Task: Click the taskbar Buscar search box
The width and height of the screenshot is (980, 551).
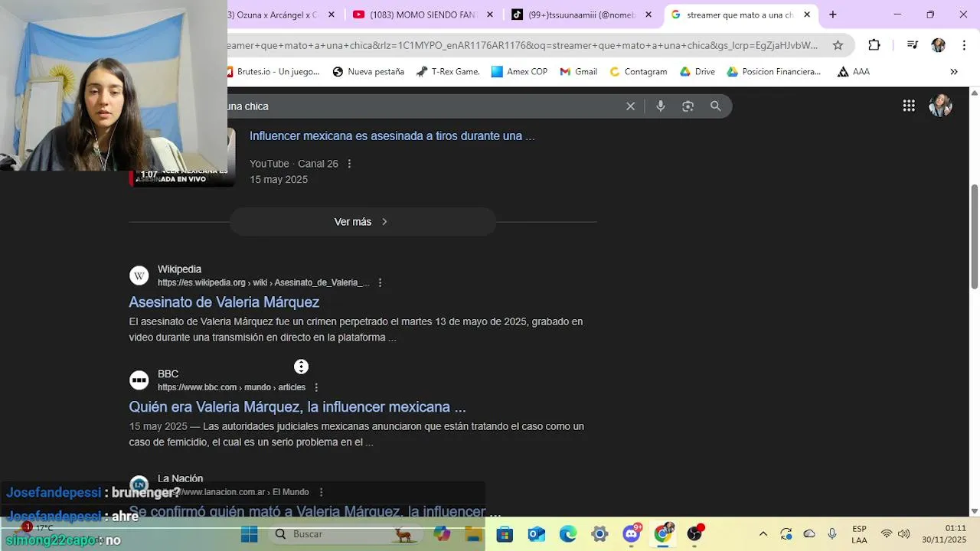Action: 345,534
